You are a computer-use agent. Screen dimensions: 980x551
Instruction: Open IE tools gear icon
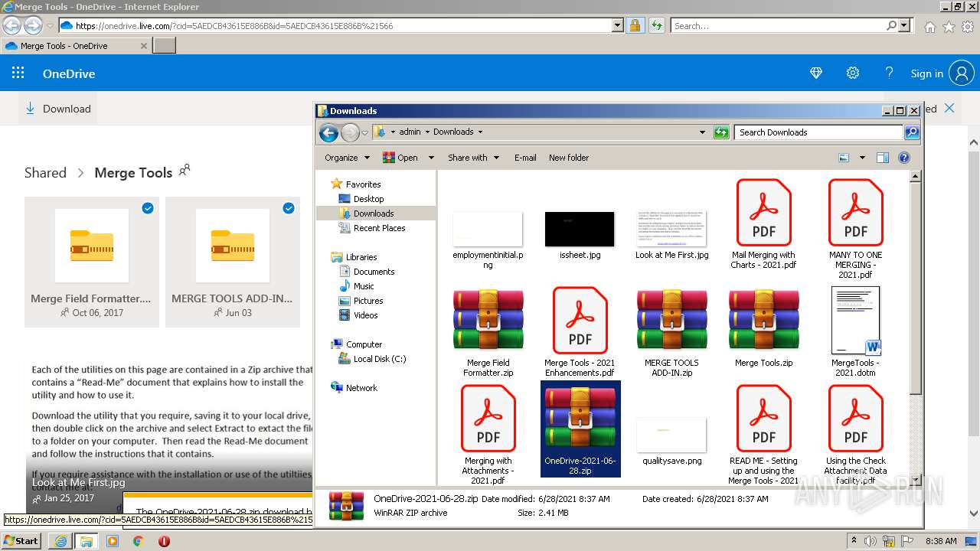968,27
